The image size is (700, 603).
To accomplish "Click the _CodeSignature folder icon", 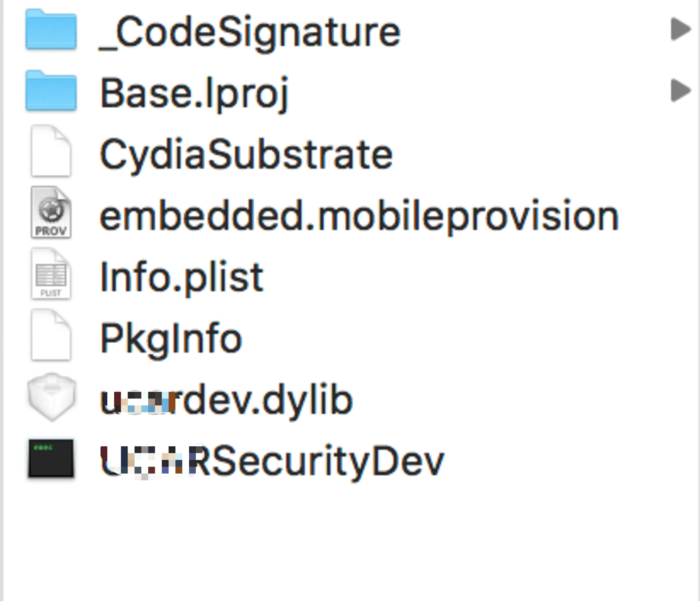I will (x=51, y=30).
